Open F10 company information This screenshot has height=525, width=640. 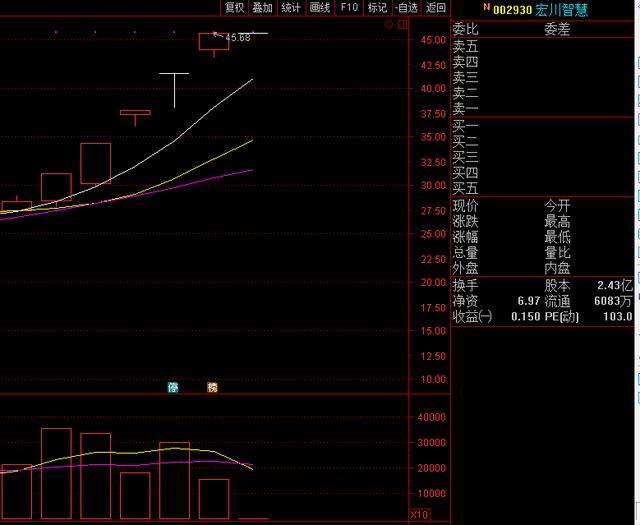click(349, 7)
